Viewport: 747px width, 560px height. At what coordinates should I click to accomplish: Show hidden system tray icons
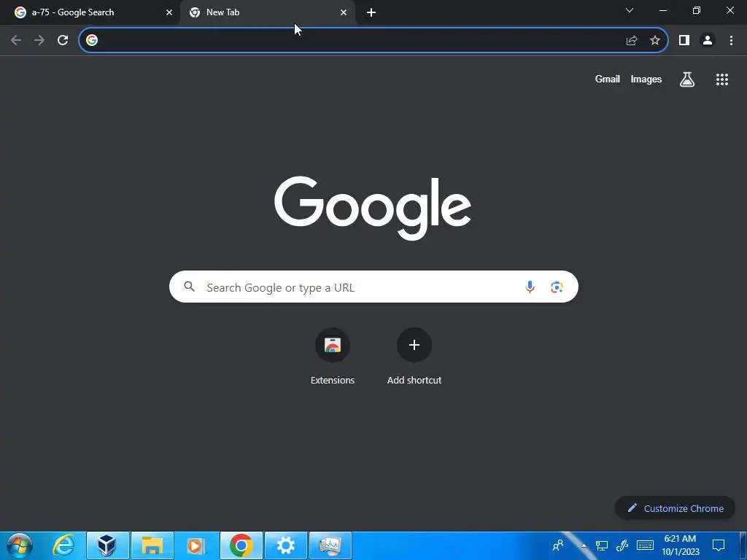[x=584, y=545]
